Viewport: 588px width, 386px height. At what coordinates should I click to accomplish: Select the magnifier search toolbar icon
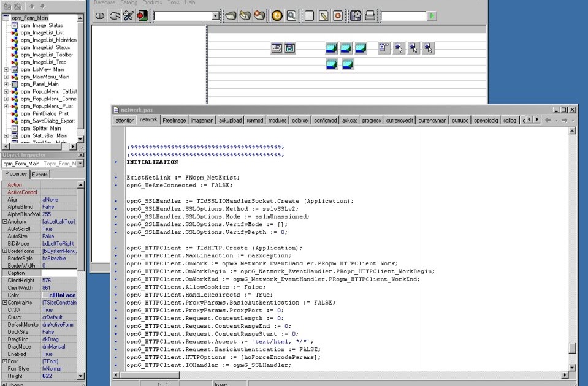pos(291,15)
